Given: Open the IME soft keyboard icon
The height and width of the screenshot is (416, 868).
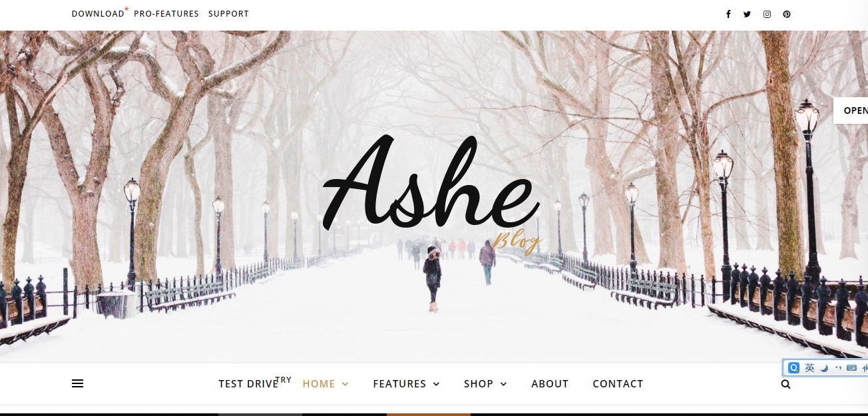Looking at the screenshot, I should [851, 368].
